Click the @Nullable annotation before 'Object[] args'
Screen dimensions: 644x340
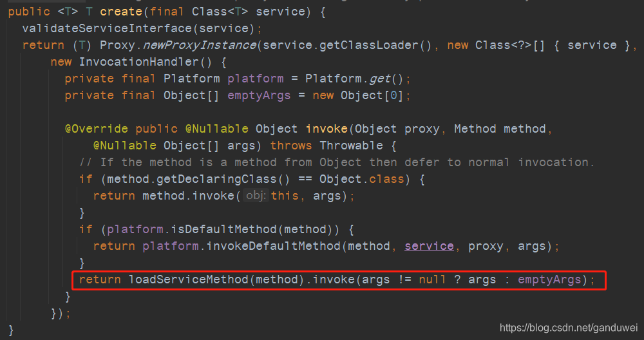[125, 146]
